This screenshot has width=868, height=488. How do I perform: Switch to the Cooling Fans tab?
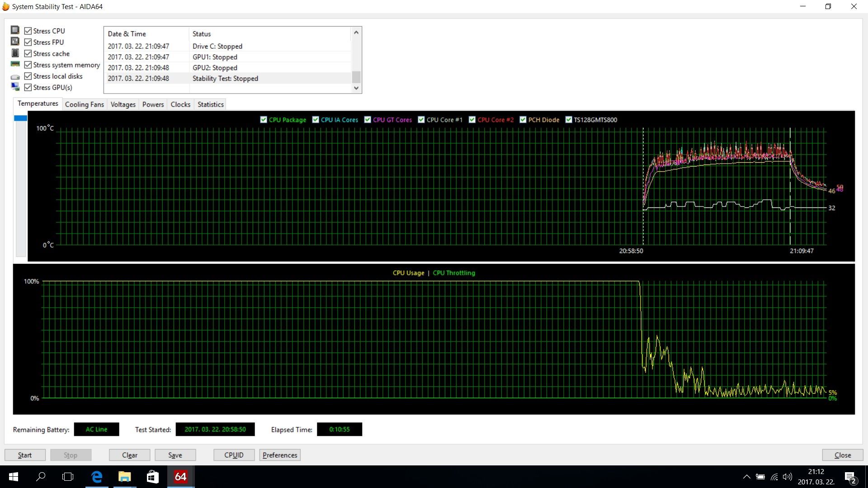point(85,104)
